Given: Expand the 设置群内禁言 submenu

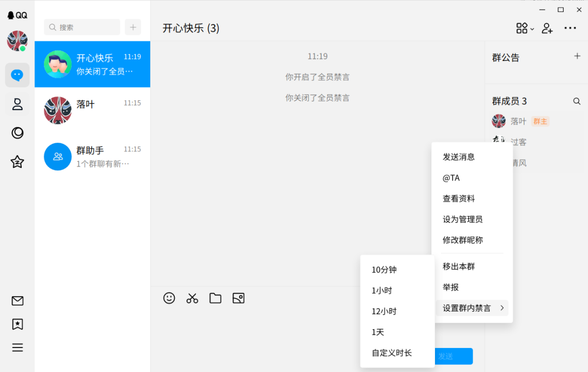Looking at the screenshot, I should click(x=472, y=308).
